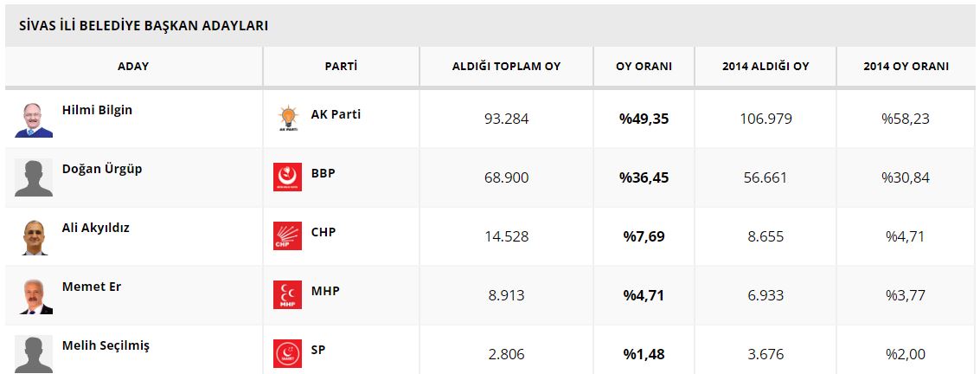
Task: Click Melih Seçilmiş's placeholder avatar
Action: (34, 354)
